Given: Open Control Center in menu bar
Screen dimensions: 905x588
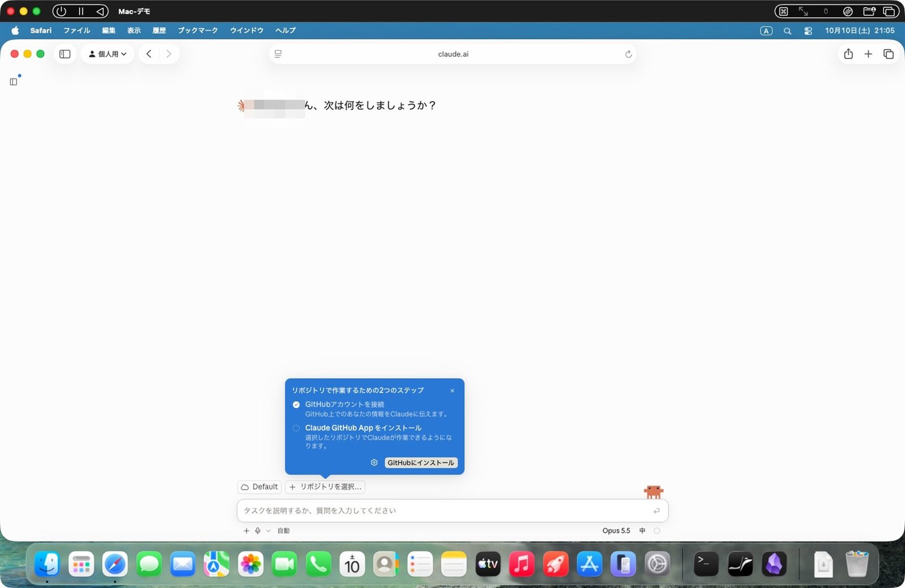Looking at the screenshot, I should point(808,31).
